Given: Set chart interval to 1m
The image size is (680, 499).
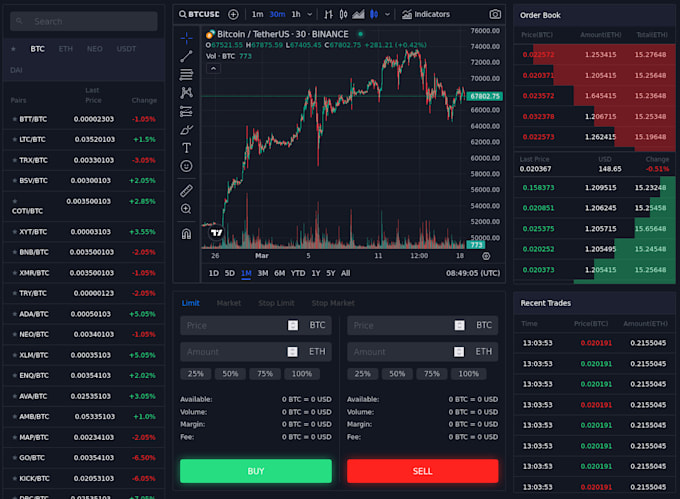Looking at the screenshot, I should pyautogui.click(x=258, y=14).
